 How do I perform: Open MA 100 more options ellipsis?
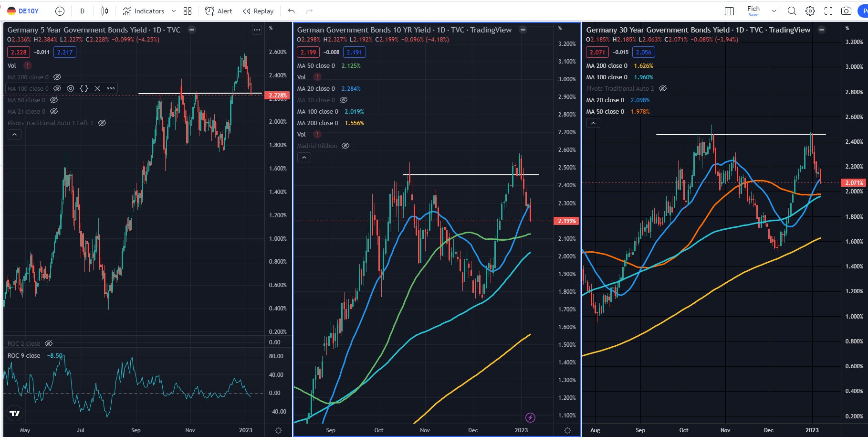click(111, 88)
